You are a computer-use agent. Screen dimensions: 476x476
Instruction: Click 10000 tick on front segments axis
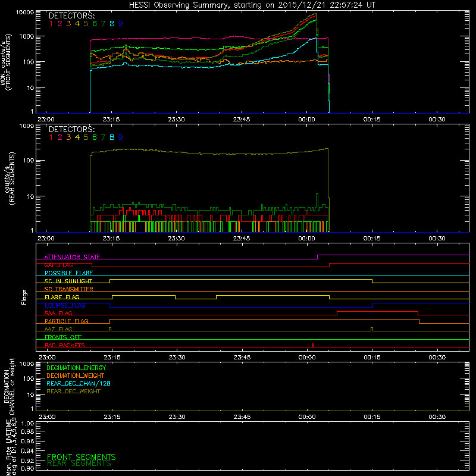pos(25,12)
